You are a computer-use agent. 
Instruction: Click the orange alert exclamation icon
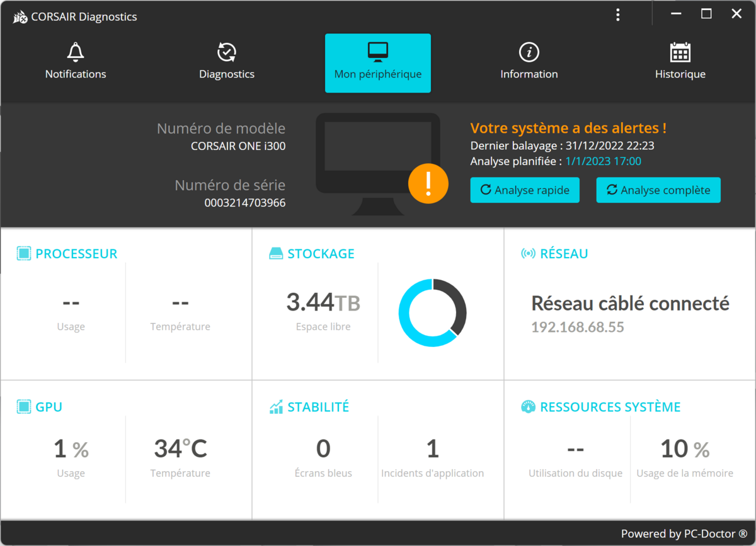[x=428, y=183]
